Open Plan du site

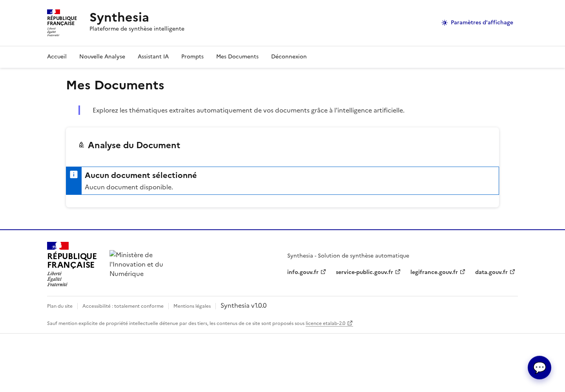tap(60, 306)
